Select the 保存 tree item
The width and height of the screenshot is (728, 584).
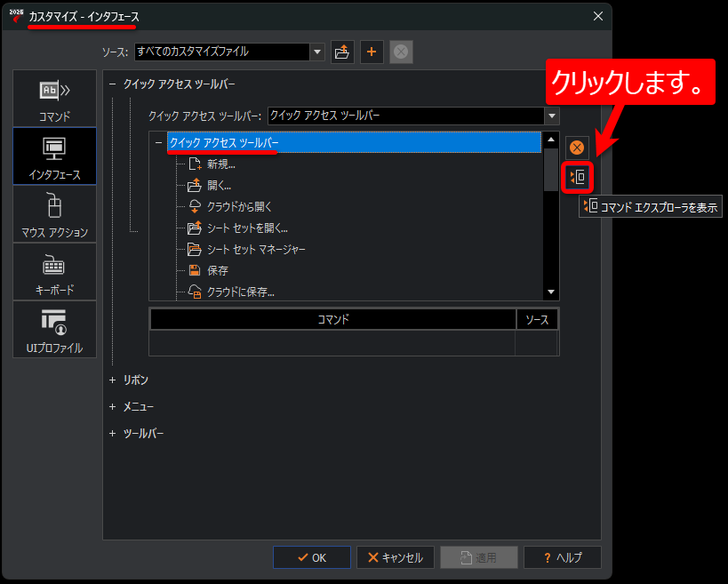[218, 270]
